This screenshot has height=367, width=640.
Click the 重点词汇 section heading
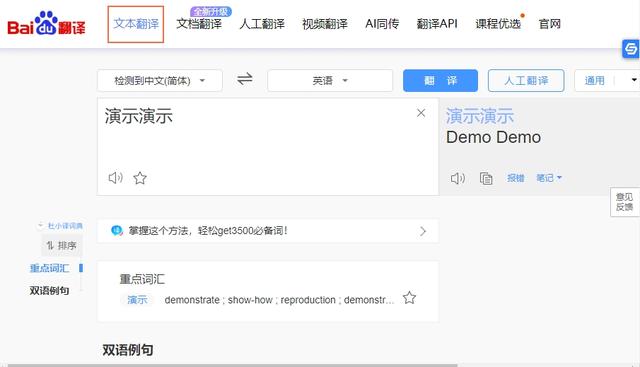[142, 279]
